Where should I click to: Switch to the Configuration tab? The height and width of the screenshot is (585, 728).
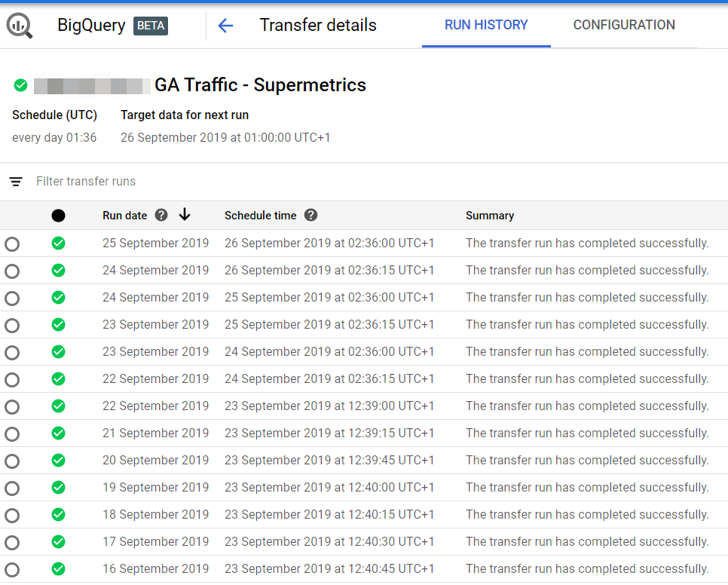click(624, 25)
